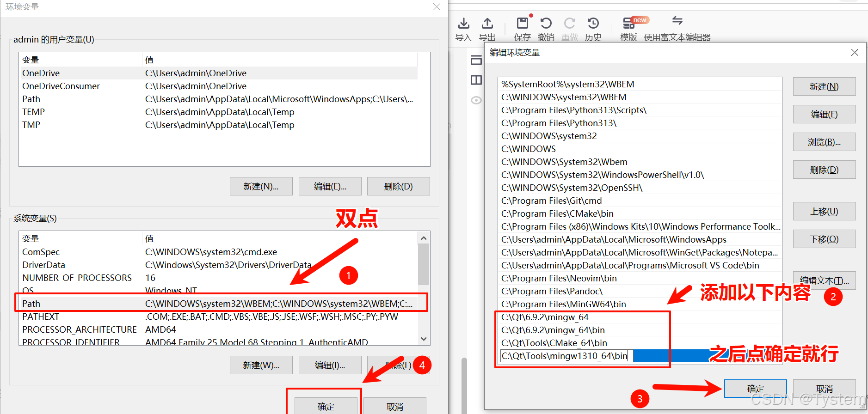Viewport: 868px width, 414px height.
Task: Select the PATHEXT system variable row
Action: click(x=219, y=317)
